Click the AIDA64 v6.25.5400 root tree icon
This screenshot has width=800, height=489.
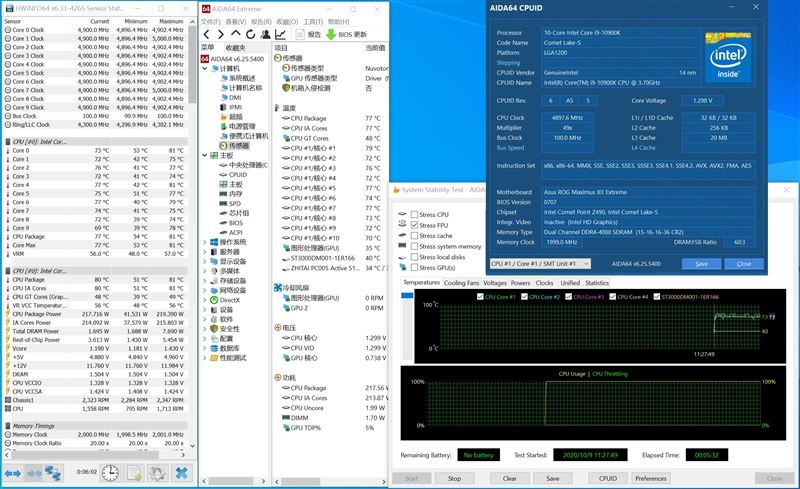tap(205, 59)
